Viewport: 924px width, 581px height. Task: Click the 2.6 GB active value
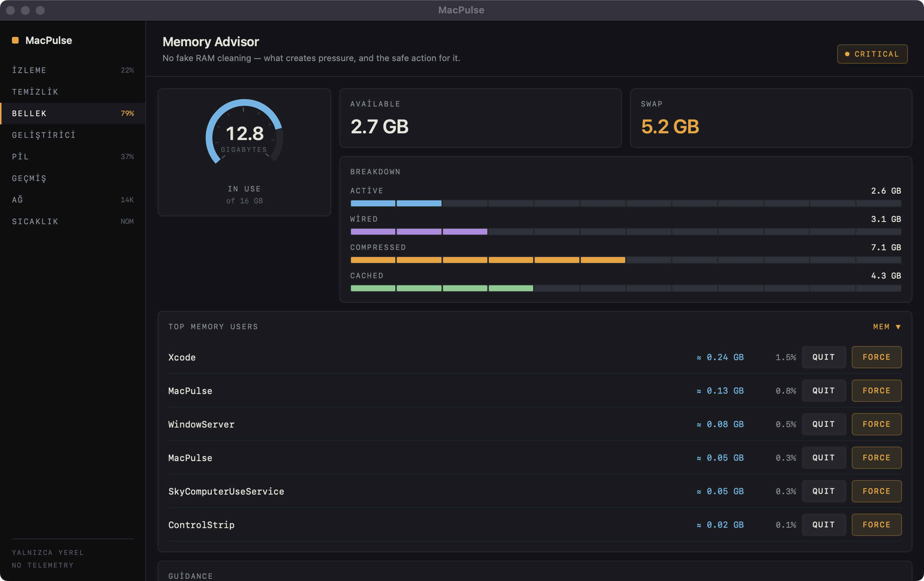(886, 191)
